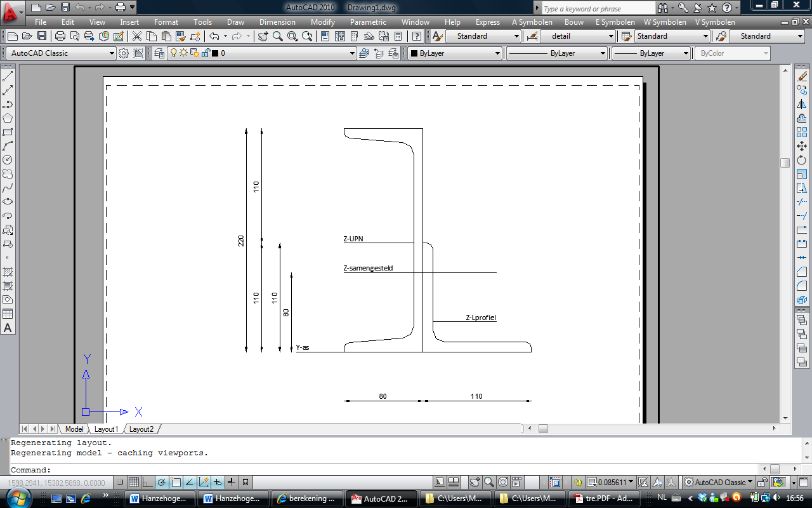Image resolution: width=812 pixels, height=508 pixels.
Task: Click the search keyword or phrase field
Action: point(598,9)
